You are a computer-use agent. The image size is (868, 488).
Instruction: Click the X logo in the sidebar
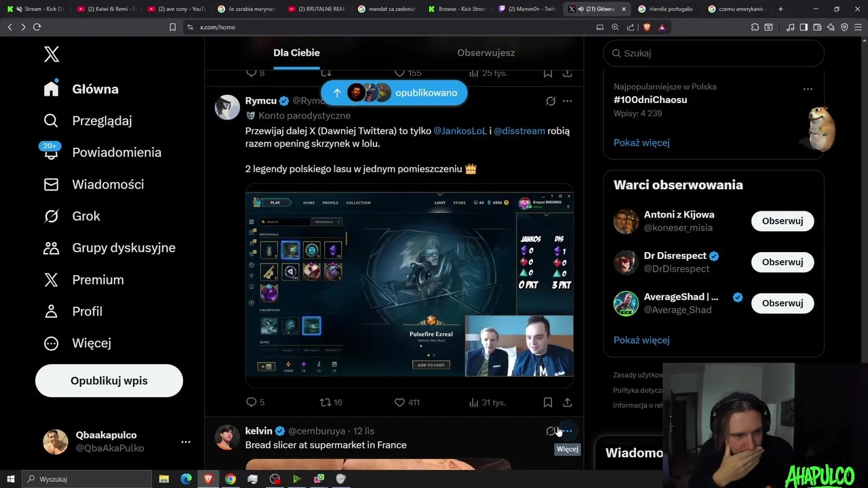point(52,54)
